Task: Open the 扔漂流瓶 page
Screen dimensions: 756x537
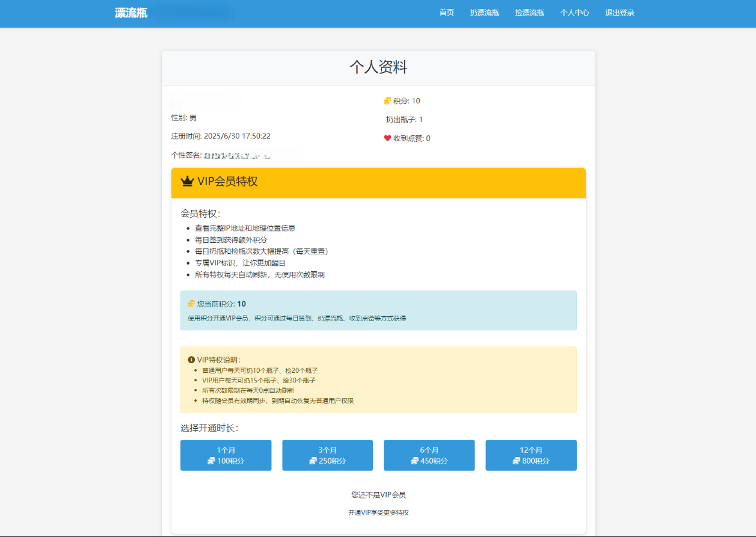Action: point(484,13)
